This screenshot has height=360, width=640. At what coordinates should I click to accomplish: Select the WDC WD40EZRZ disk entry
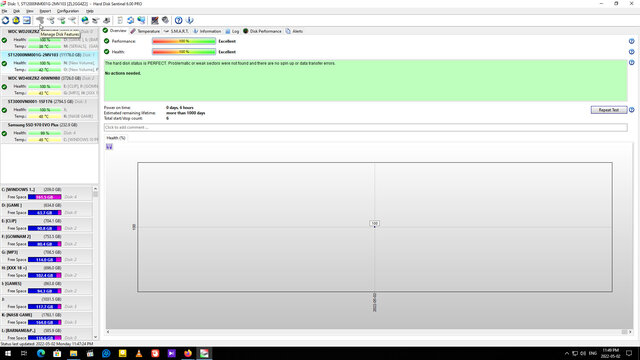[x=49, y=86]
